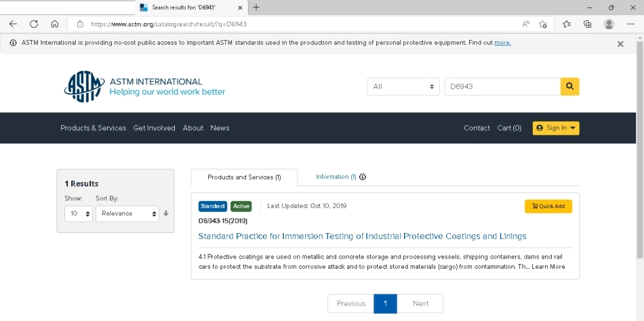Viewport: 644px width, 321px height.
Task: Toggle sort direction arrow next to Relevance
Action: point(166,213)
